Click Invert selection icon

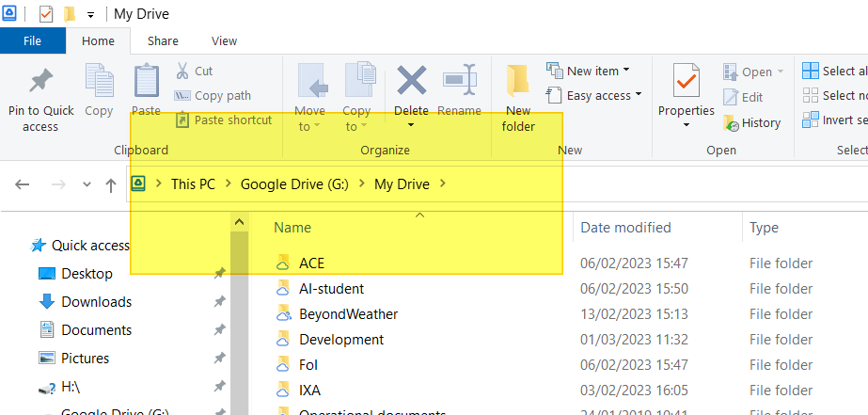(x=811, y=120)
